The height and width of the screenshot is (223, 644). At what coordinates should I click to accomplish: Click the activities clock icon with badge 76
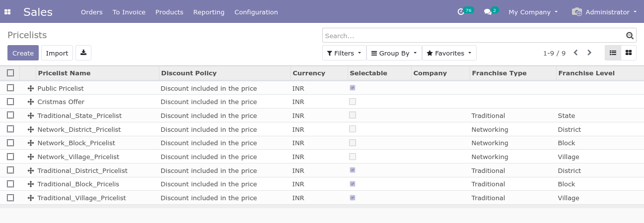461,12
